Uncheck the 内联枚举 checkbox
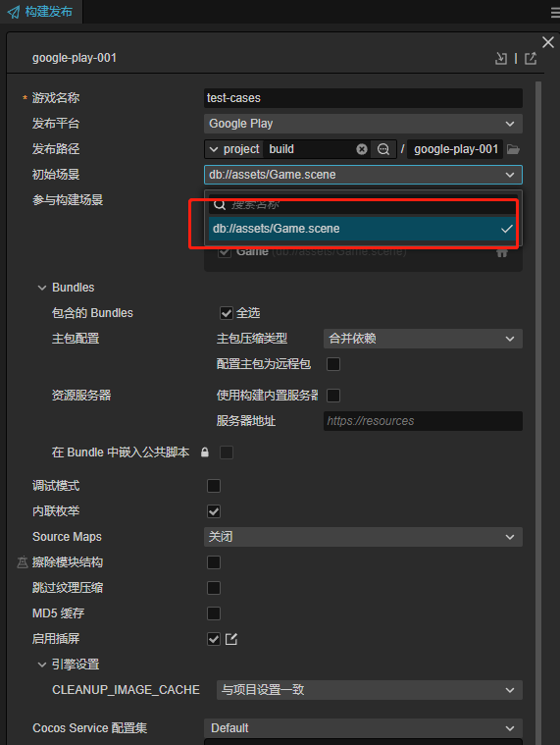Viewport: 560px width, 745px height. [214, 511]
